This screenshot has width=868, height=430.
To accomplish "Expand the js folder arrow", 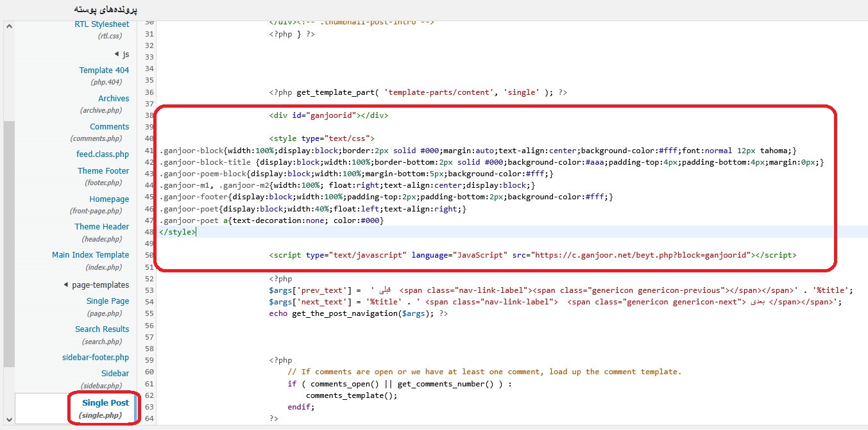I will (116, 54).
